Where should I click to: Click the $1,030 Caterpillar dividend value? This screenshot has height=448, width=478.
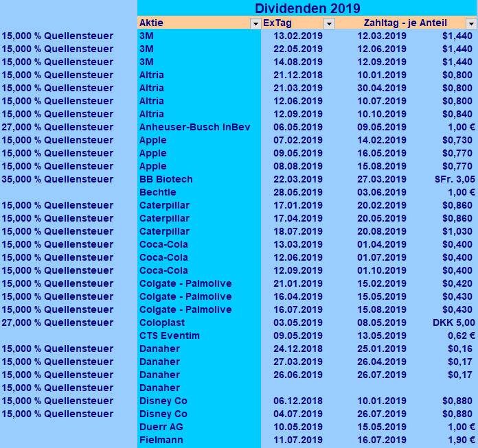(x=457, y=231)
